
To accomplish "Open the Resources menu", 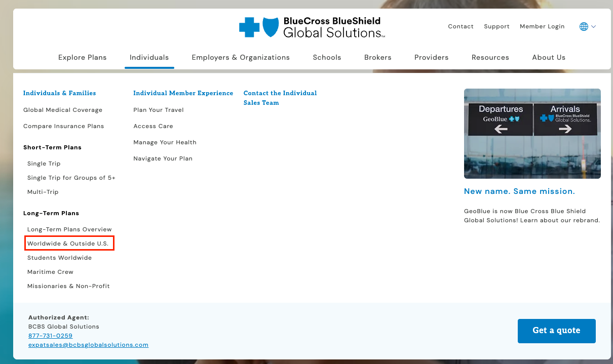I will pyautogui.click(x=490, y=57).
